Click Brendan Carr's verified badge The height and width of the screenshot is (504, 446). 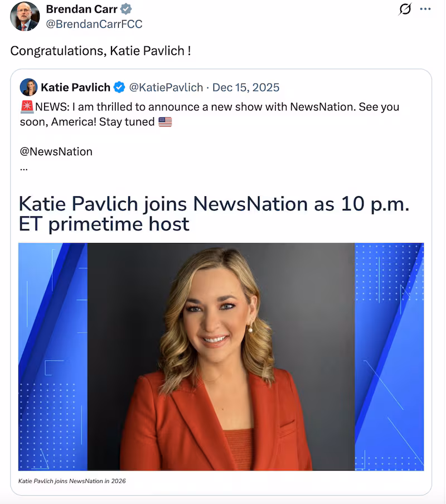[126, 9]
